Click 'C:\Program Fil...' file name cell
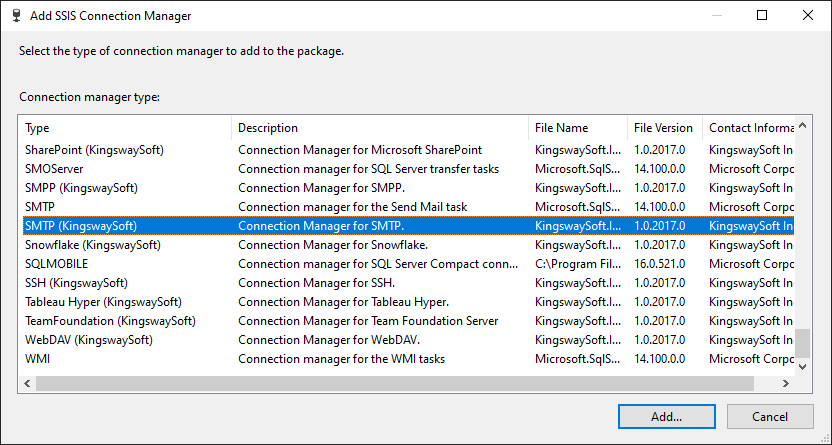This screenshot has width=832, height=445. 576,264
